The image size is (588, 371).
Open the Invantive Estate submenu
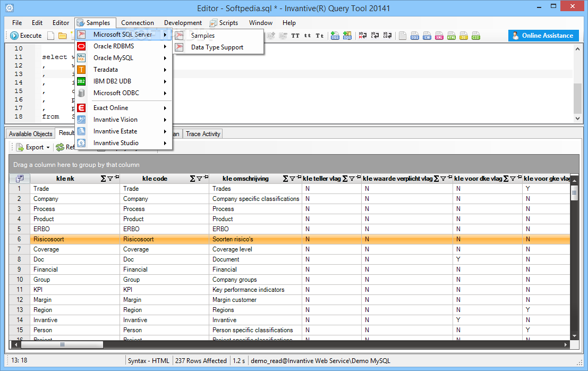tap(124, 131)
